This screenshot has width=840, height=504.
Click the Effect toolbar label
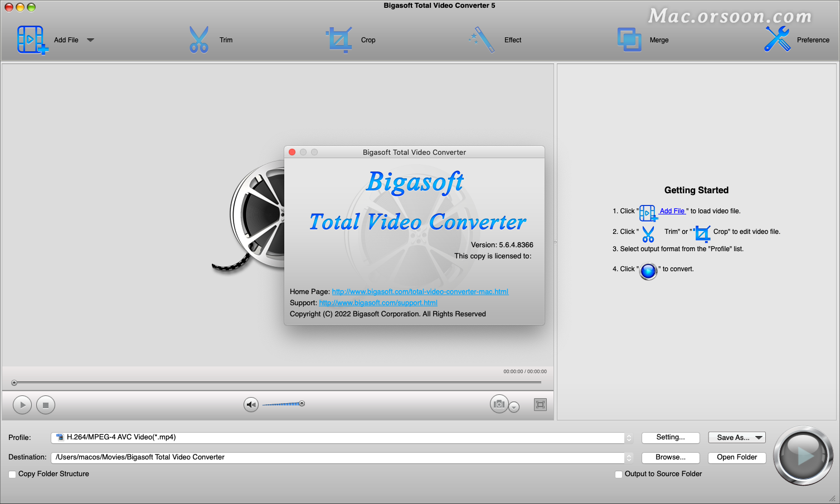(x=513, y=40)
